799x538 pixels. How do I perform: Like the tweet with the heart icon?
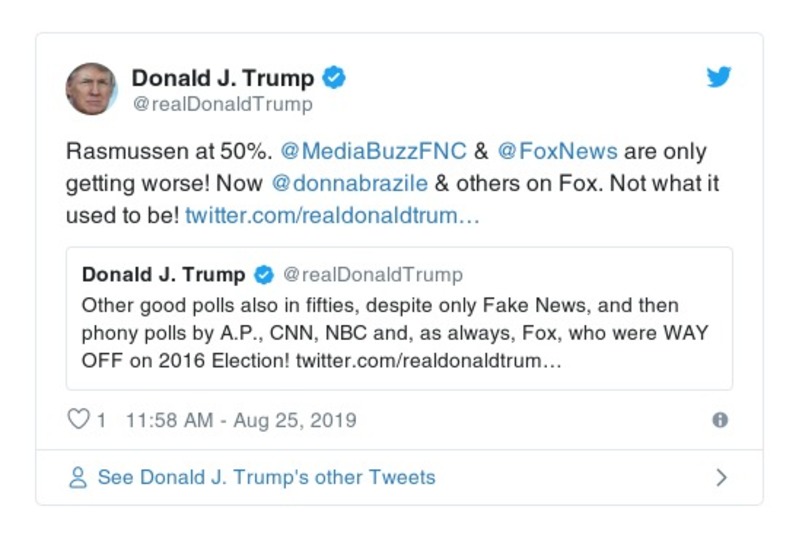[78, 420]
